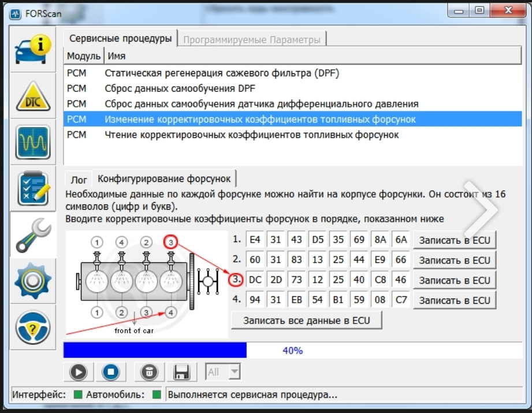Select Сброс данных самообучения датчика дифференциального давления
This screenshot has height=413, width=532.
click(292, 103)
